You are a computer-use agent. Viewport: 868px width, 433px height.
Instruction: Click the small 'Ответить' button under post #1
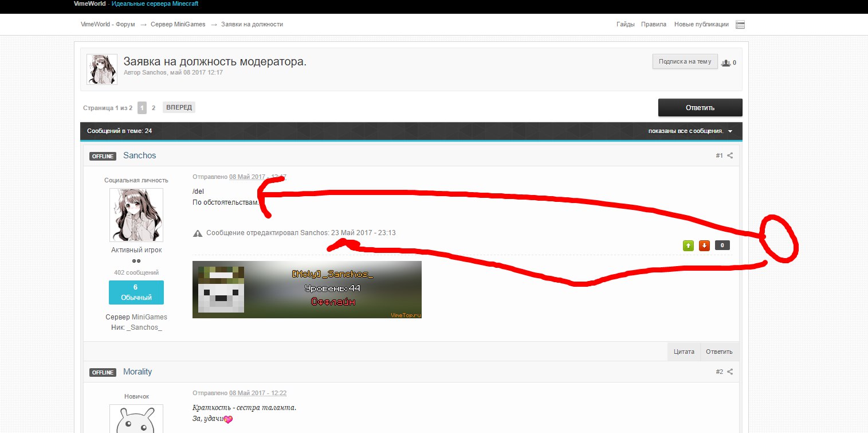click(720, 352)
